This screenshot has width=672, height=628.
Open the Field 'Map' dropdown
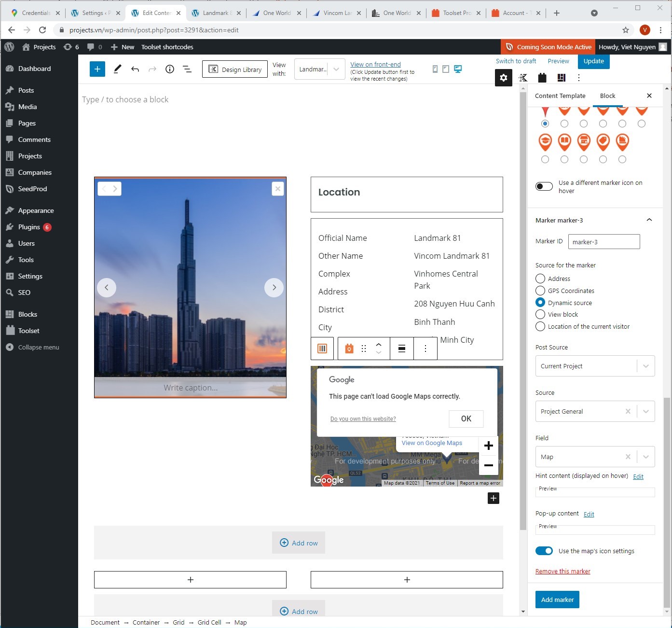595,457
